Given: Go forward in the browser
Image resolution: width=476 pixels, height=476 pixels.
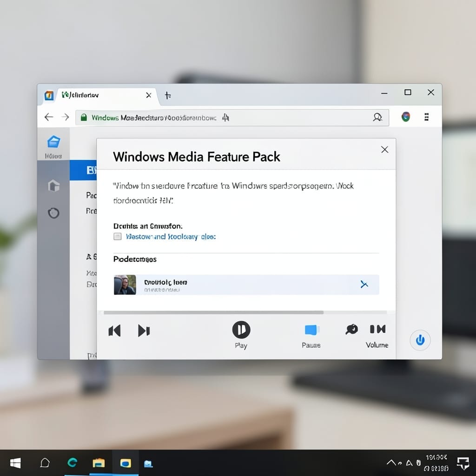Looking at the screenshot, I should tap(65, 117).
